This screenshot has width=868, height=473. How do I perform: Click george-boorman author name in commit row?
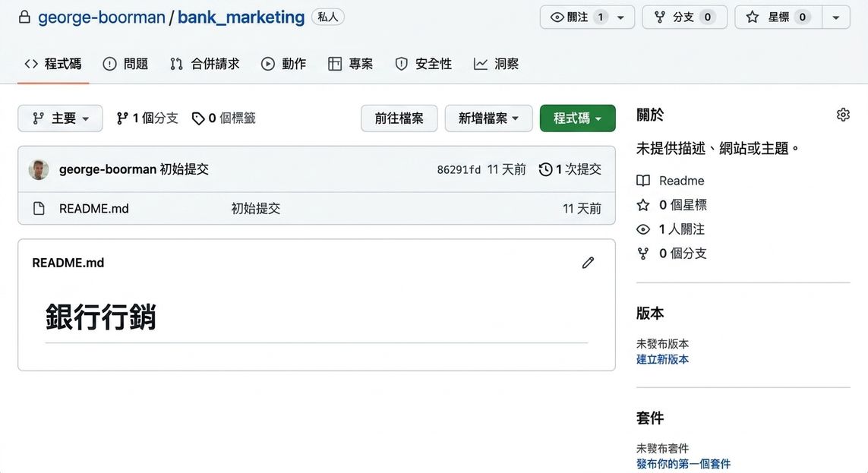click(107, 169)
